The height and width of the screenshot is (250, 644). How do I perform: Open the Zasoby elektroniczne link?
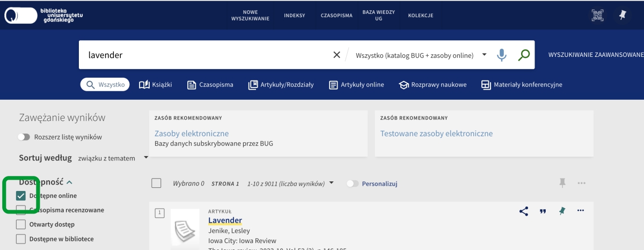coord(192,134)
